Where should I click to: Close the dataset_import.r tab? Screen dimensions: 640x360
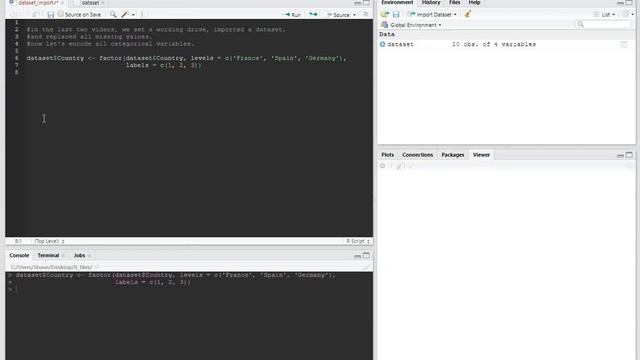point(62,3)
